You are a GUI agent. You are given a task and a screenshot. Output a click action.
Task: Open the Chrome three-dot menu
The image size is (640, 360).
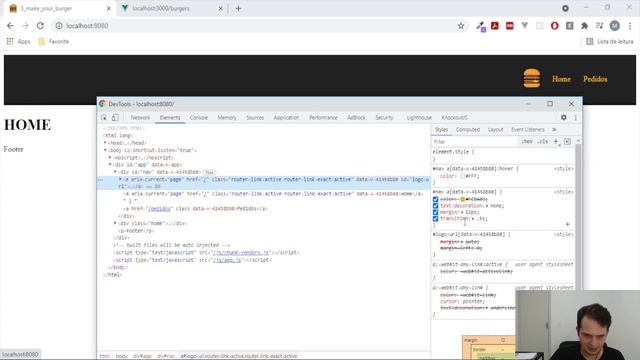pos(630,26)
